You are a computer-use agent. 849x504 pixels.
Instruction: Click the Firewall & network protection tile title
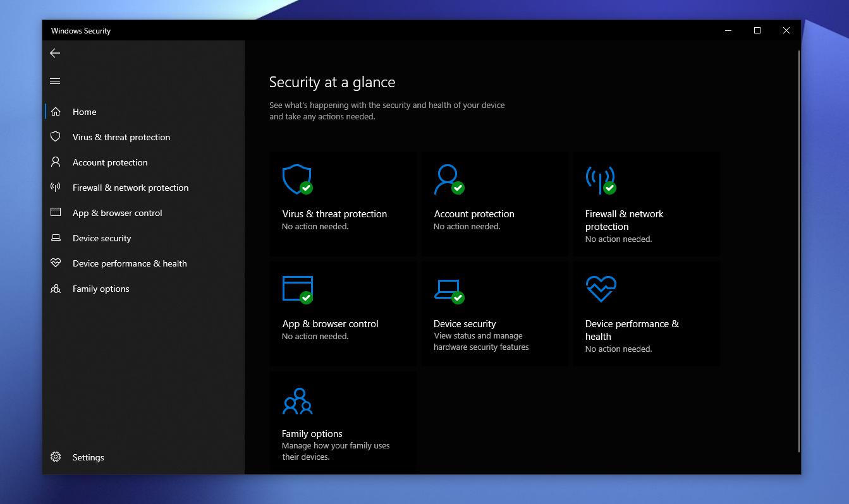coord(625,220)
